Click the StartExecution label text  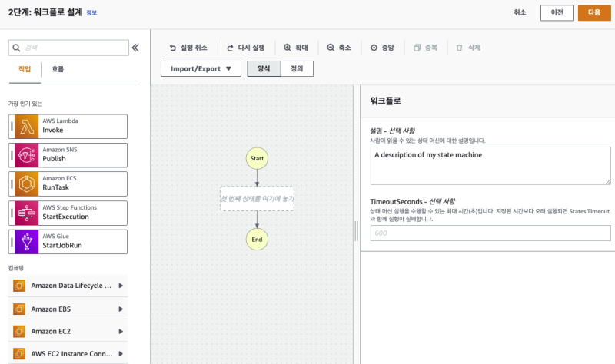(65, 217)
